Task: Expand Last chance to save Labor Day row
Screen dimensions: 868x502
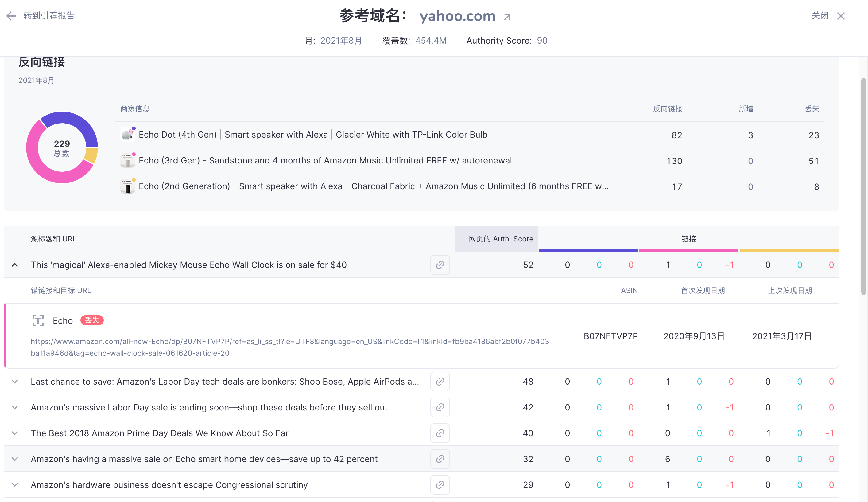Action: [x=15, y=382]
